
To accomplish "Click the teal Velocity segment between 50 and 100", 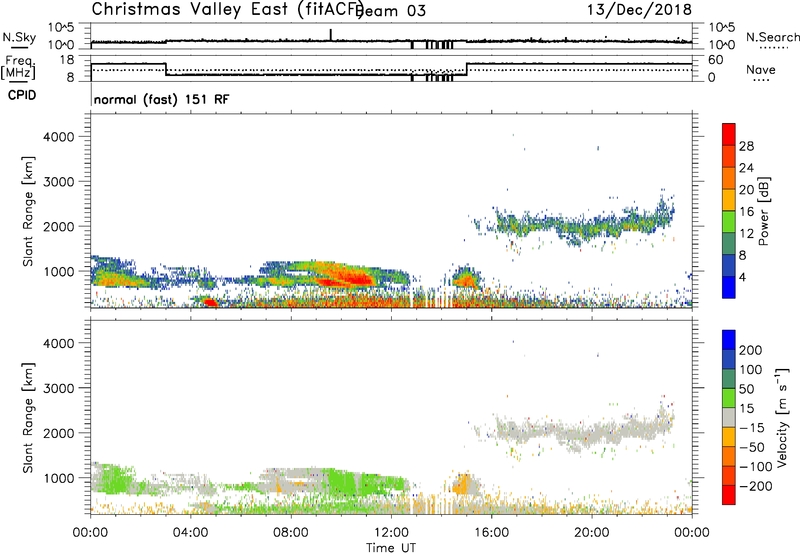I will coord(729,379).
